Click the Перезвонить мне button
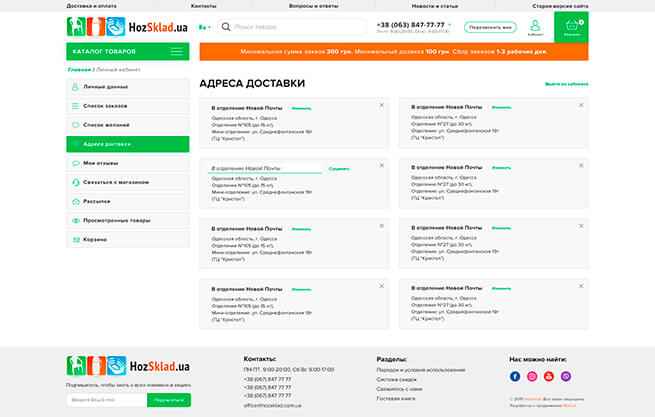Screen dimensions: 655x417 490,27
